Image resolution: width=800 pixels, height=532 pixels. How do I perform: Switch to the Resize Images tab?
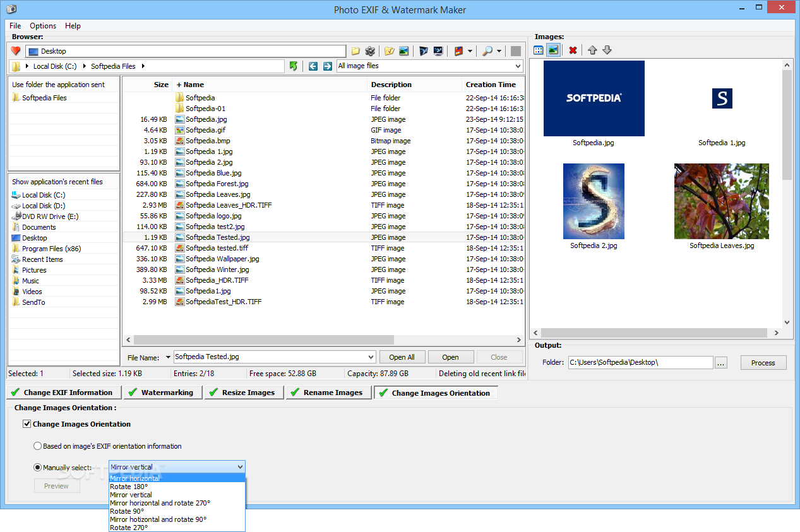point(243,393)
